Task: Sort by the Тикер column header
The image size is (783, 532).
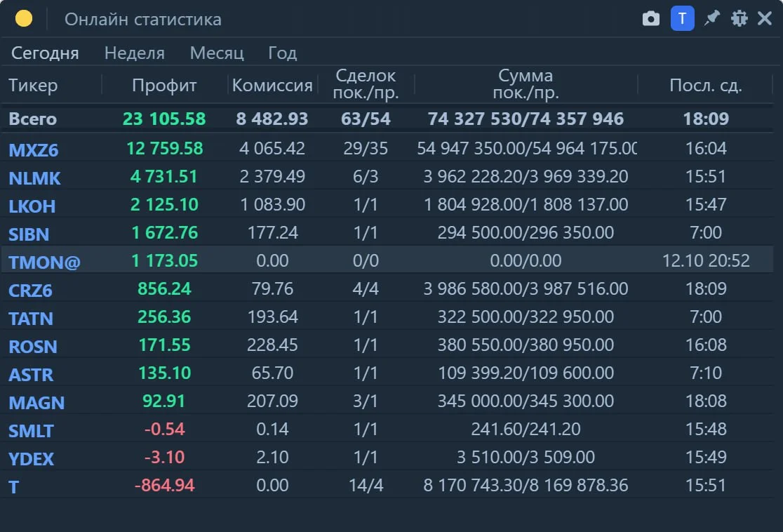Action: pyautogui.click(x=33, y=86)
